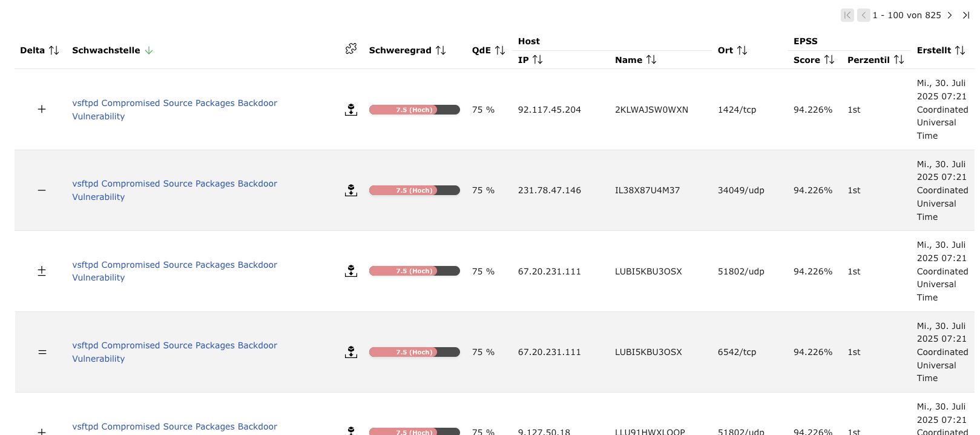980x435 pixels.
Task: Click severity bar 7.5 (Hoch) in first row
Action: (414, 110)
